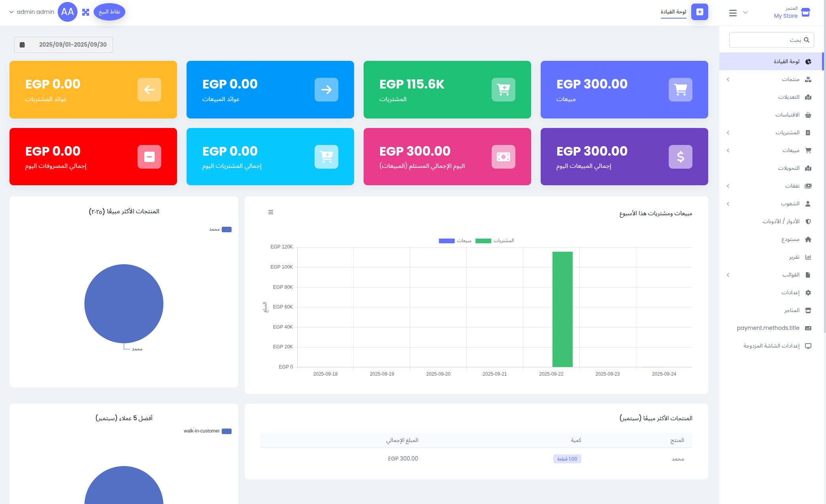826x504 pixels.
Task: Open the Warehouse (مستودع) sidebar icon
Action: point(808,239)
